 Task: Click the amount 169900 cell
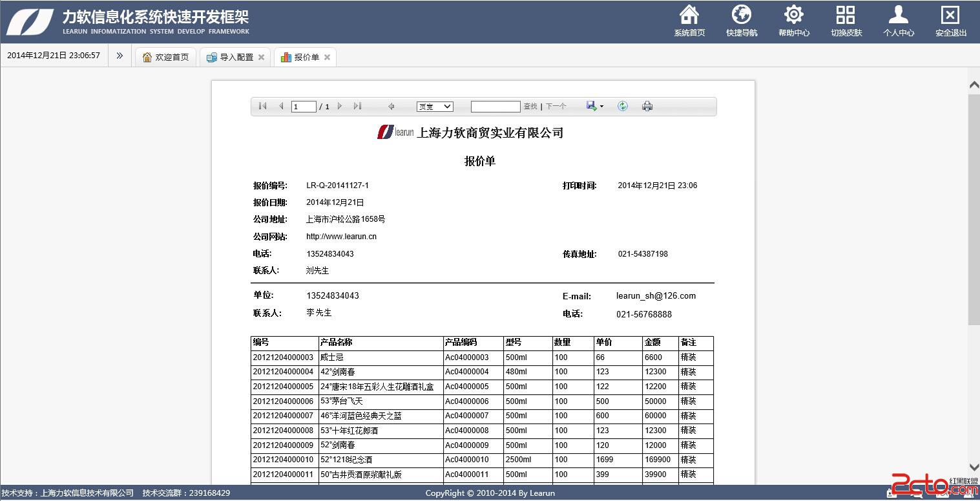pyautogui.click(x=660, y=460)
